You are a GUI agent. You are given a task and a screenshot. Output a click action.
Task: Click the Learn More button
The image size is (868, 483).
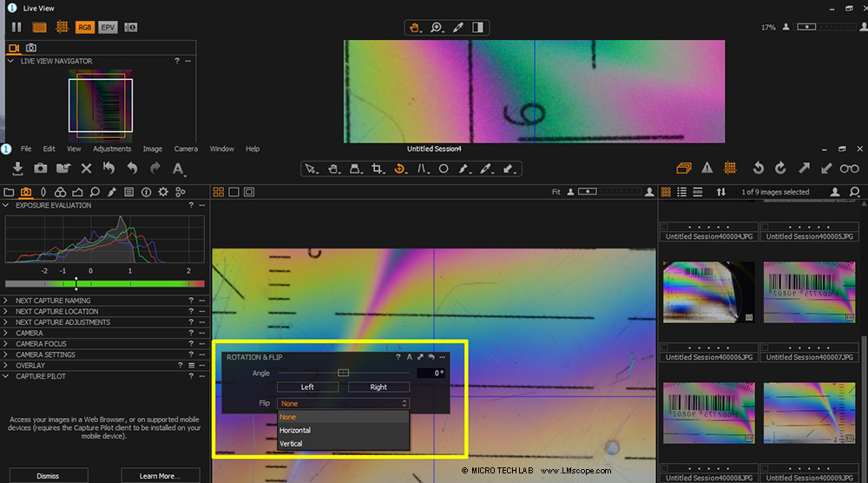pos(160,476)
